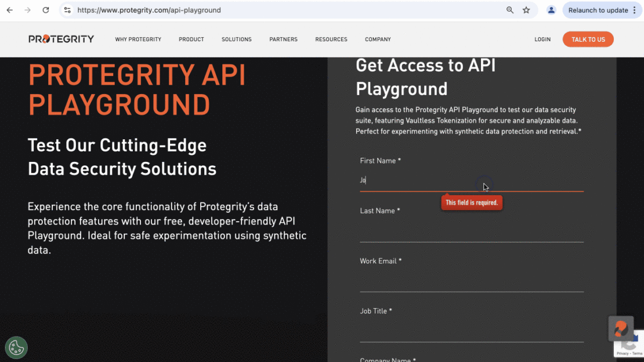Click the Protegrity logo
The image size is (644, 362).
coord(61,39)
